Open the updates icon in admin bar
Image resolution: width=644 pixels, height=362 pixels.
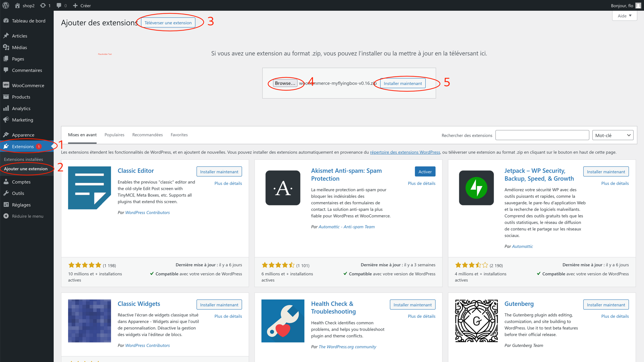[x=43, y=5]
